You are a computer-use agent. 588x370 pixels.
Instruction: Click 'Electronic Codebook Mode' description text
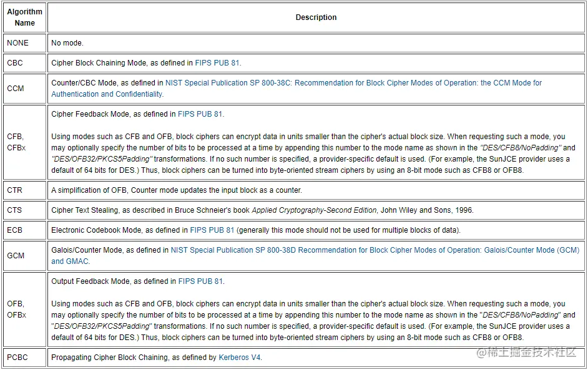96,230
